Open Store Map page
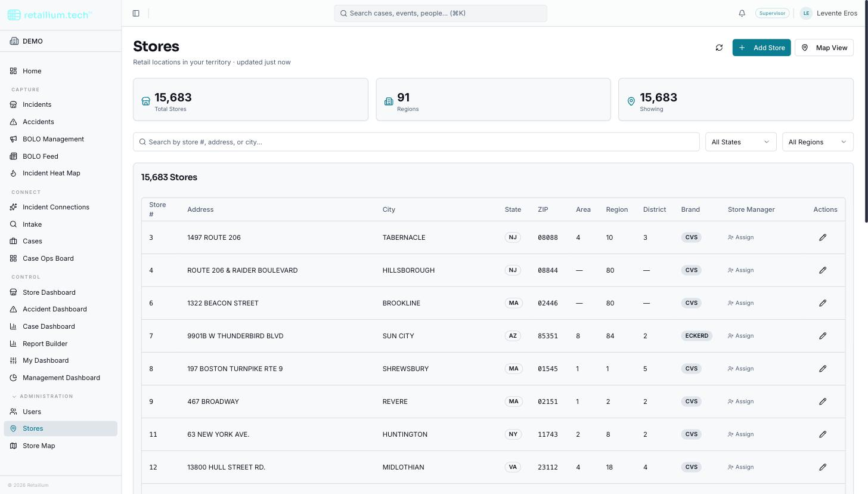This screenshot has width=868, height=494. click(60, 446)
